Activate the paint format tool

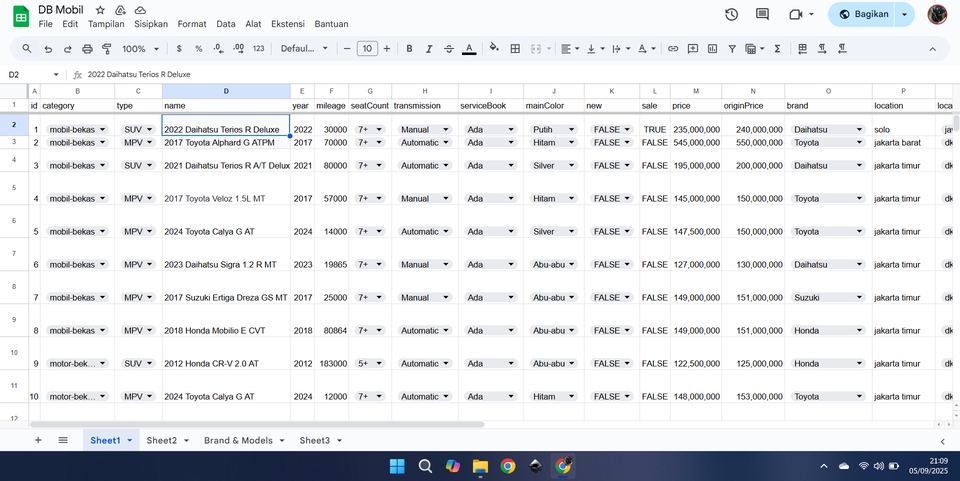[x=107, y=49]
